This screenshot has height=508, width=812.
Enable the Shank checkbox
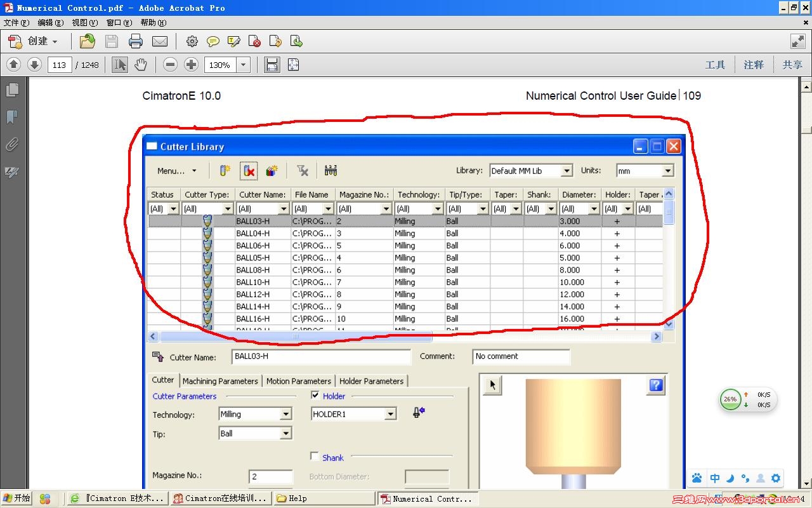pos(315,457)
